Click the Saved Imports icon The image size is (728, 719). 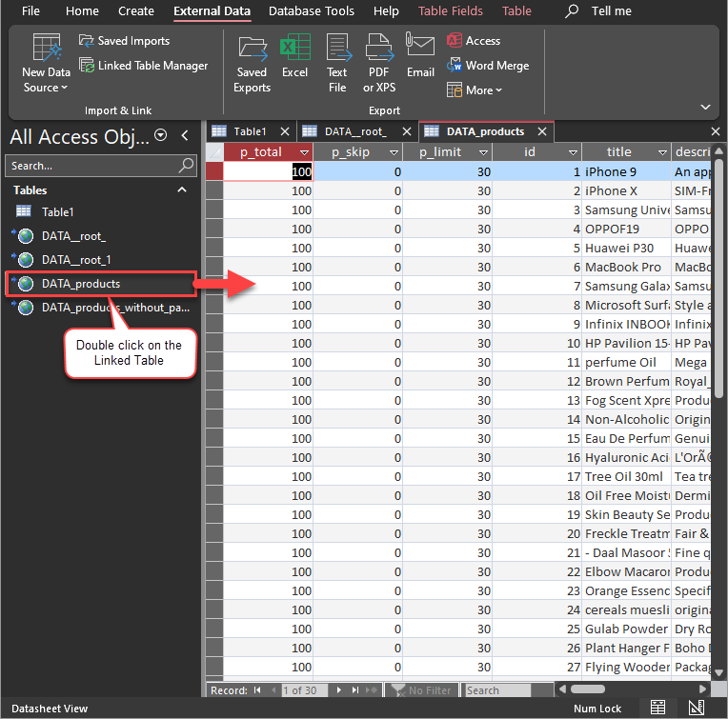click(x=88, y=41)
